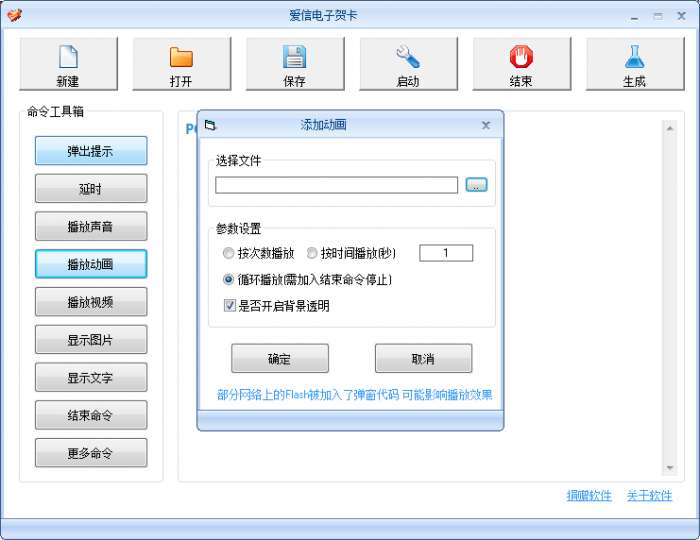The width and height of the screenshot is (700, 540).
Task: Click the app logo in the title bar
Action: 14,15
